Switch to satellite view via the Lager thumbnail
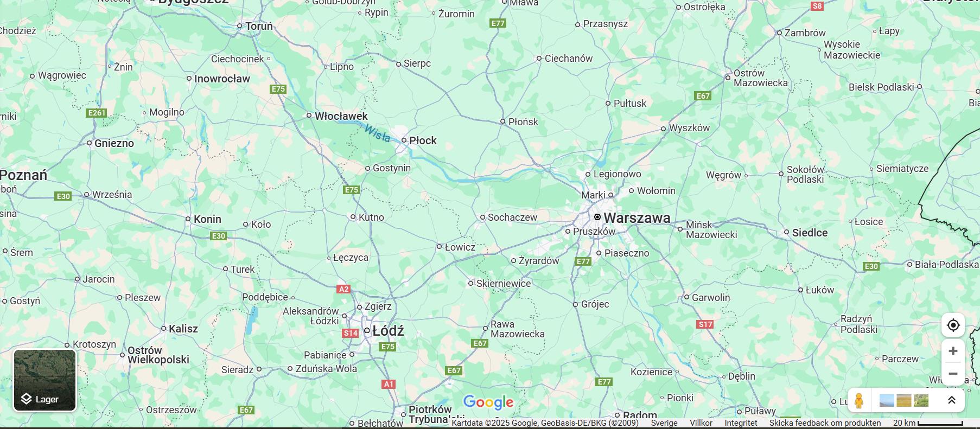Image resolution: width=980 pixels, height=429 pixels. 45,380
